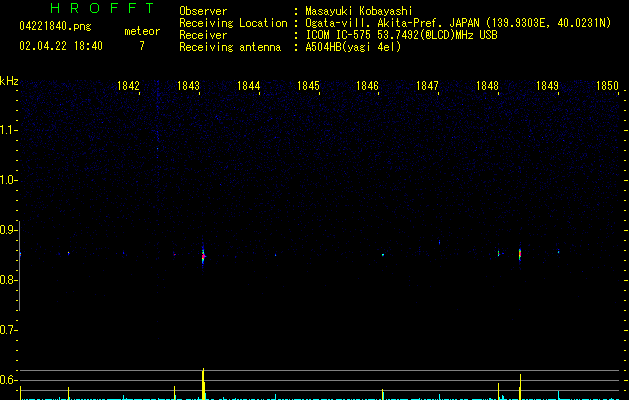This screenshot has width=629, height=400.
Task: Click the 1848 time axis marker
Action: click(x=487, y=86)
